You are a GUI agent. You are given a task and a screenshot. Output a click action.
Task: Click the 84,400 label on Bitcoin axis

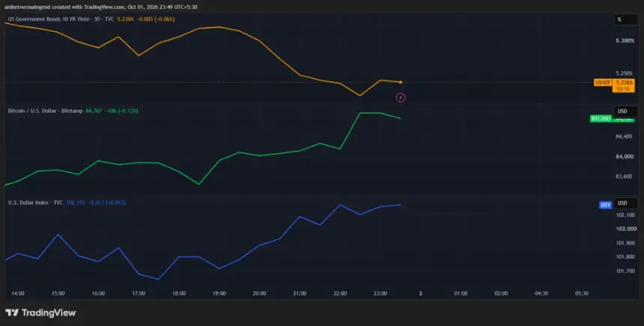pos(624,136)
